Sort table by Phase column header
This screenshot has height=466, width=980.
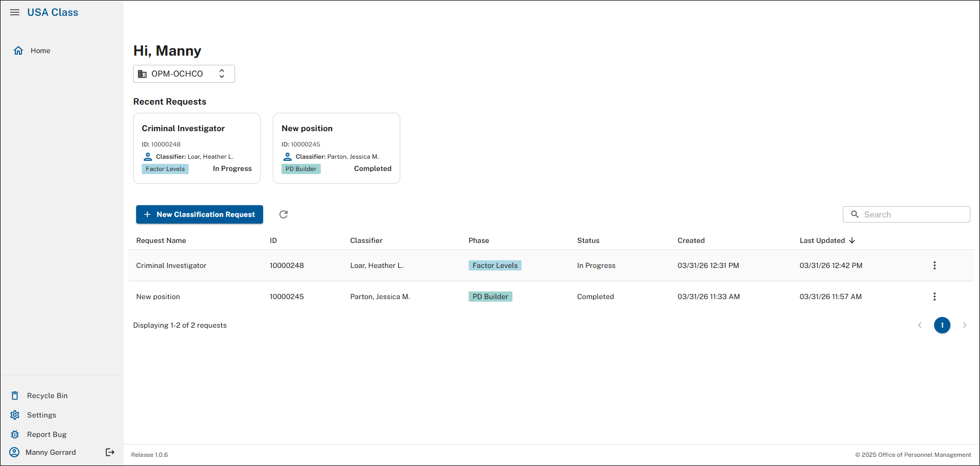coord(479,240)
